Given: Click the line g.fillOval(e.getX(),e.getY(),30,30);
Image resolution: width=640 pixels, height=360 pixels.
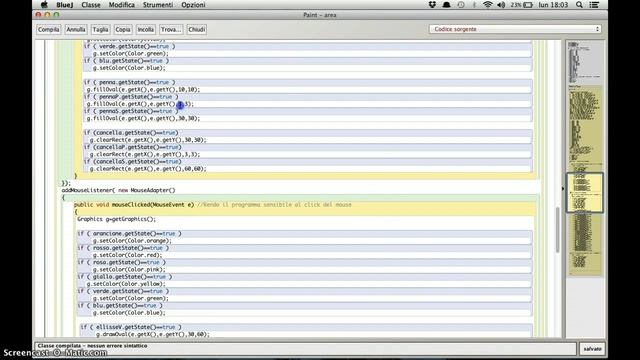Looking at the screenshot, I should tap(143, 118).
